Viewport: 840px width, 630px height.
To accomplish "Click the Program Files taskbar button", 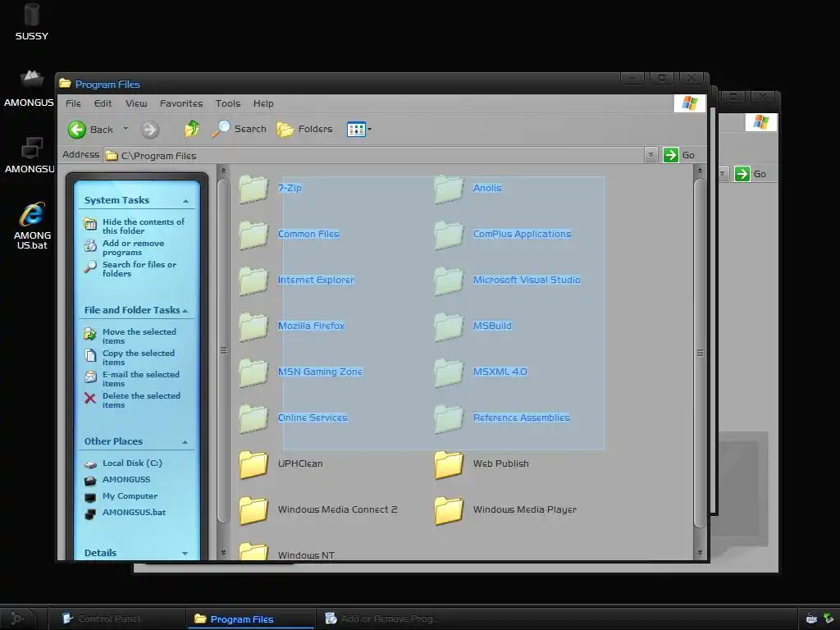I will (x=250, y=619).
